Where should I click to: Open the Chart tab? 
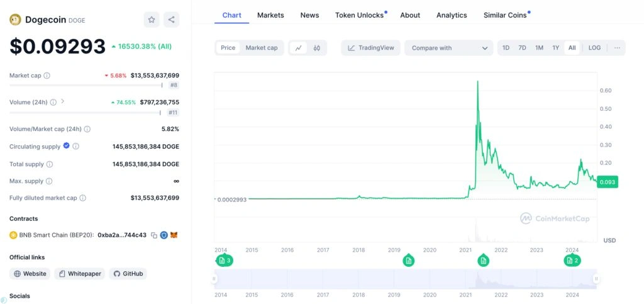(x=231, y=15)
